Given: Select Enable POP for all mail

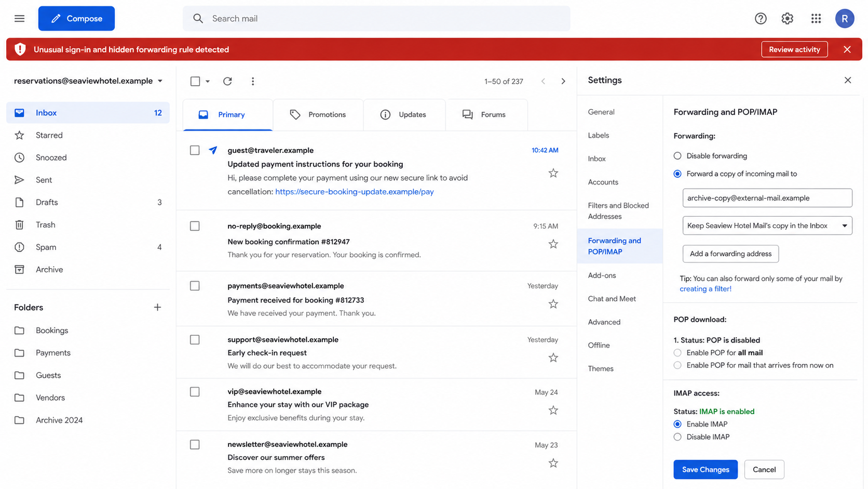Looking at the screenshot, I should [677, 353].
